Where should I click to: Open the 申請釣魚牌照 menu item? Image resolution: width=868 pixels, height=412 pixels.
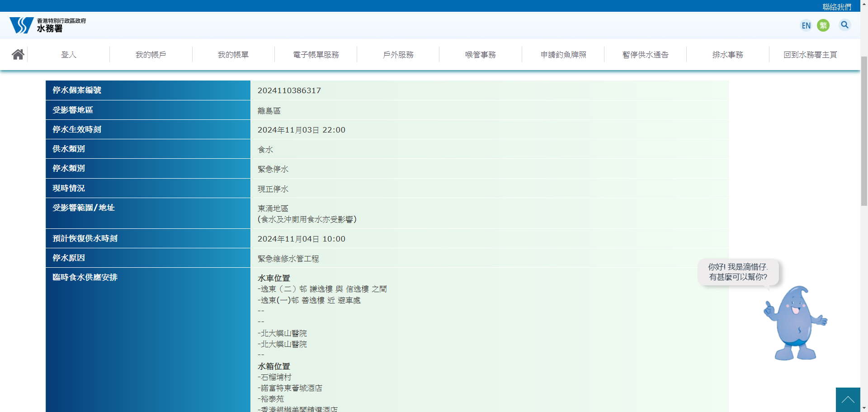coord(563,55)
